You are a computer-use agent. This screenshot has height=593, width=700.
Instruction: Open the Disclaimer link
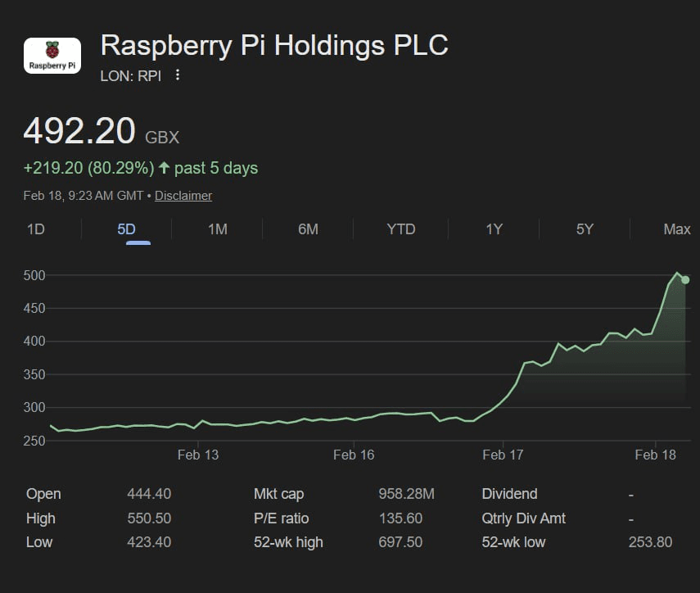point(183,196)
